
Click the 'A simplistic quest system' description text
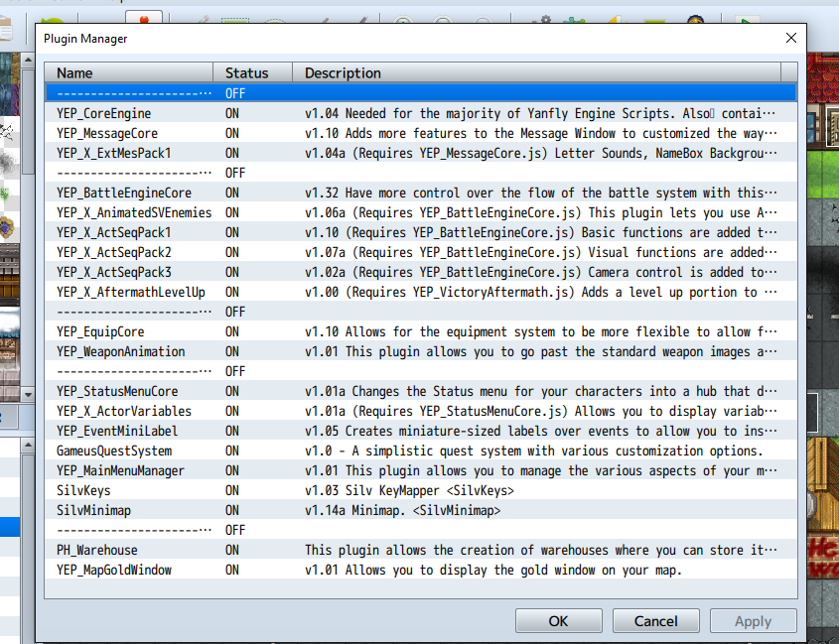(x=533, y=451)
